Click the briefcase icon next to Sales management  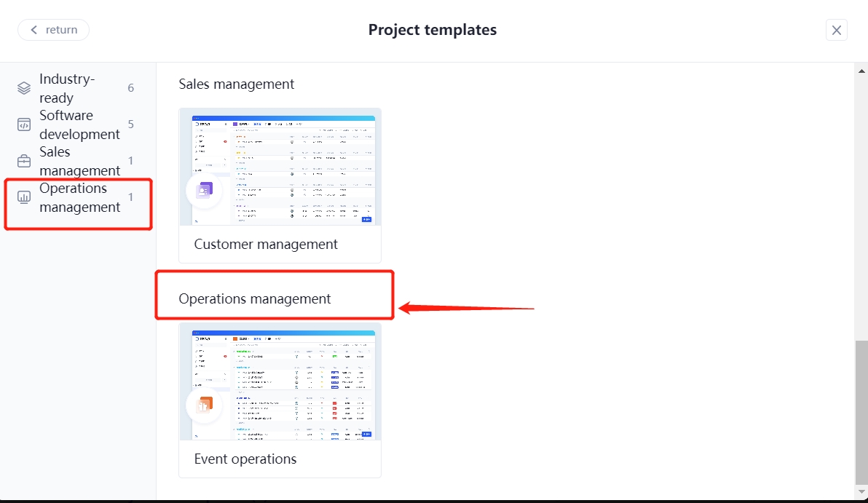point(23,160)
